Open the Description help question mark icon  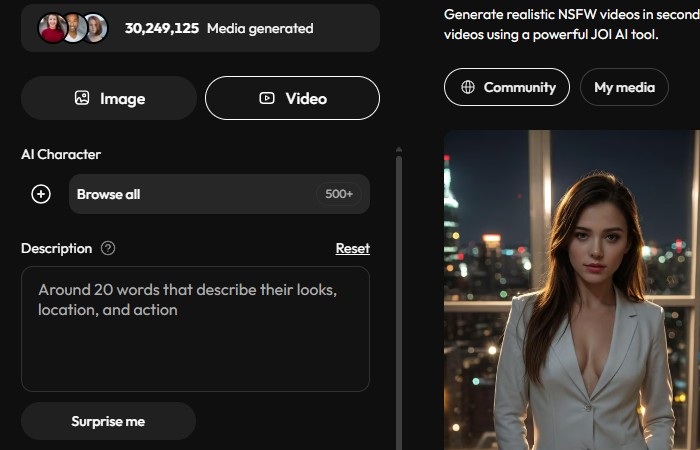coord(108,248)
